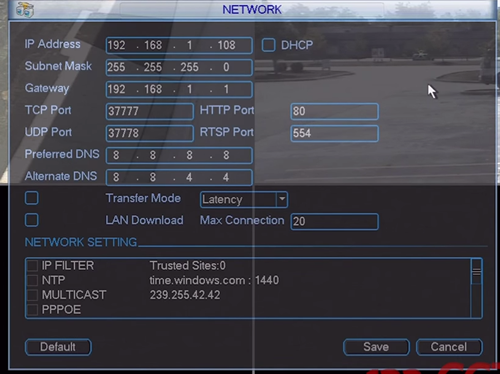Image resolution: width=500 pixels, height=374 pixels.
Task: Click the NETWORK title bar text
Action: tap(252, 9)
